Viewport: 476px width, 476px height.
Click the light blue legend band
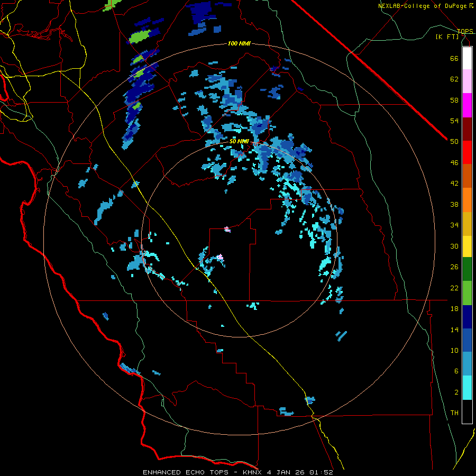pos(467,364)
